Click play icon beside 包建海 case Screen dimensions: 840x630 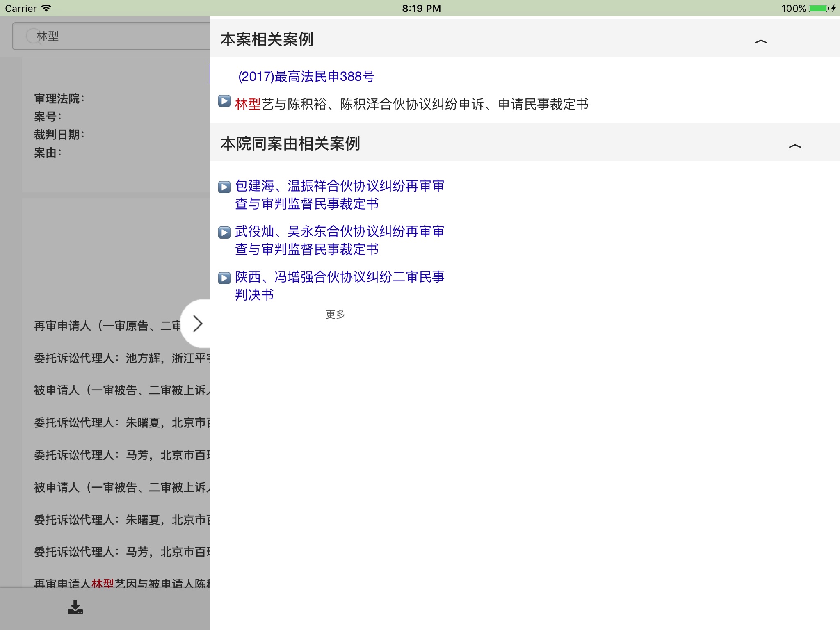pos(224,187)
